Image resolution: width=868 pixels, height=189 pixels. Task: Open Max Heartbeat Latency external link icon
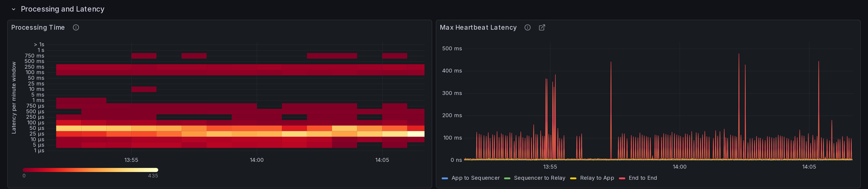[542, 27]
